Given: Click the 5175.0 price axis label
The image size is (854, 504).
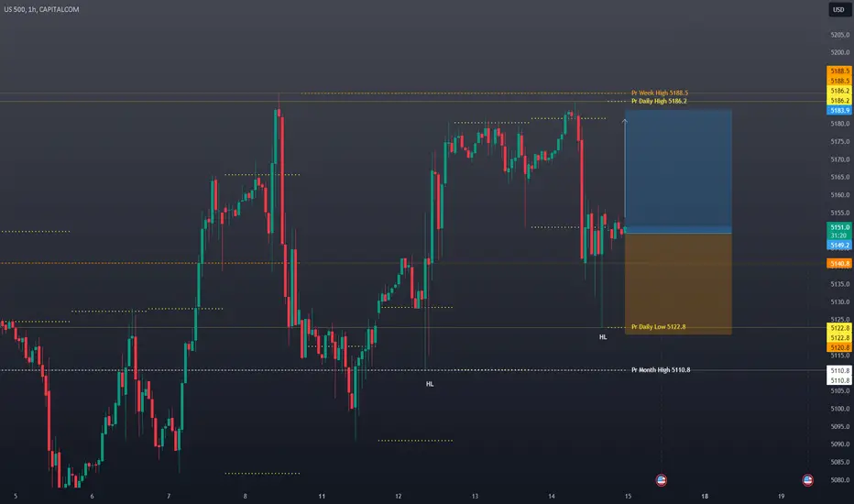Looking at the screenshot, I should pyautogui.click(x=840, y=142).
